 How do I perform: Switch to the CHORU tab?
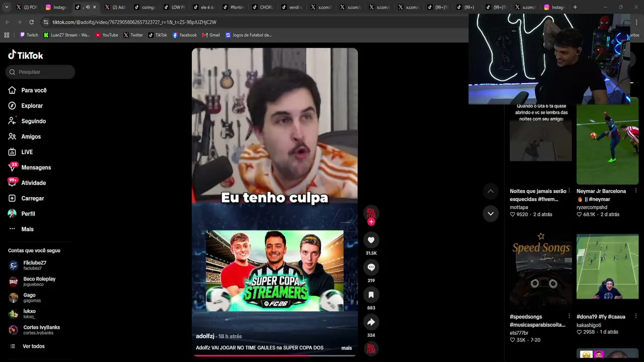[262, 7]
